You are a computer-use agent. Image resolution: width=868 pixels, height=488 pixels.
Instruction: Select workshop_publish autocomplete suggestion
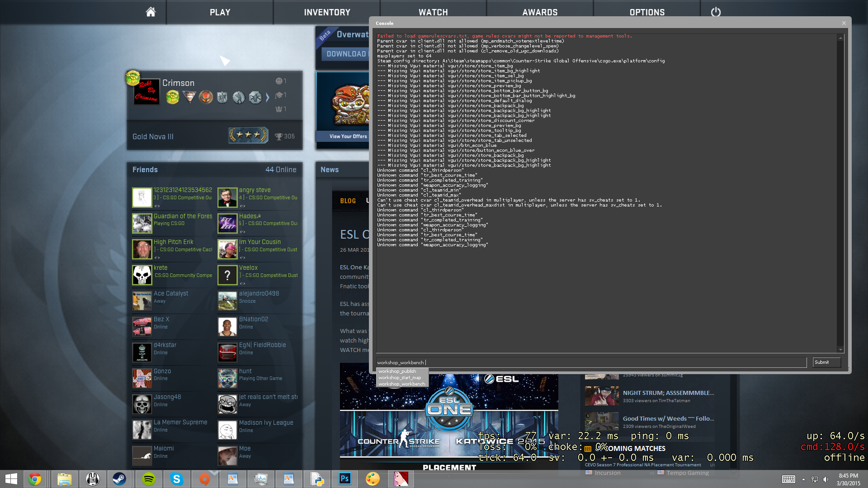(397, 371)
